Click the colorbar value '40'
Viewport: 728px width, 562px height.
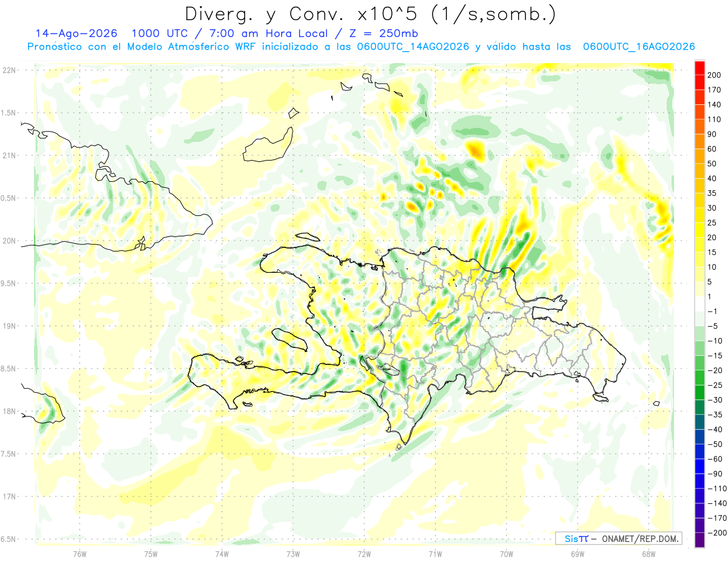[712, 179]
